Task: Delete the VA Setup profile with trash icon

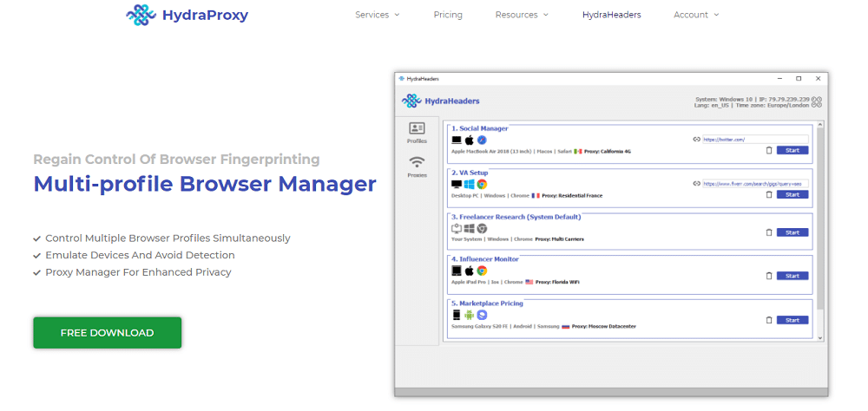Action: 768,194
